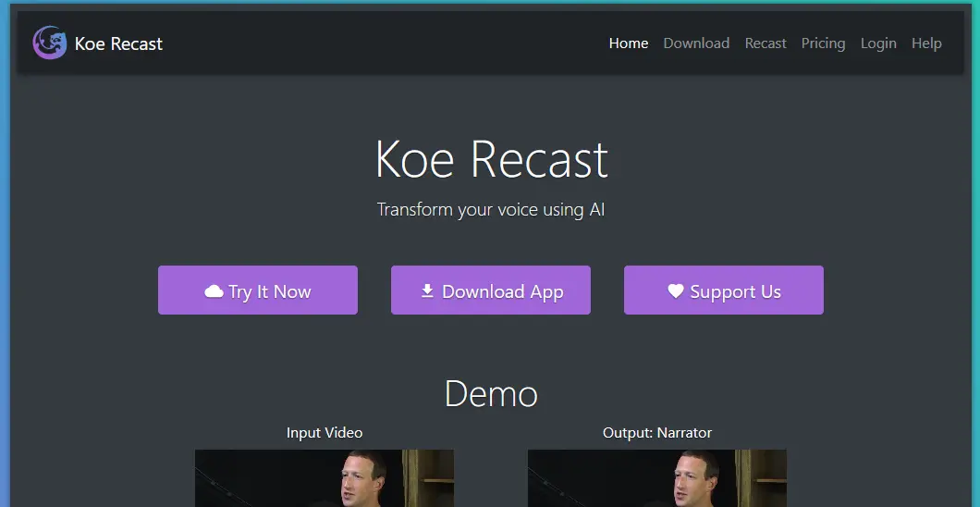Open the Login page
This screenshot has width=980, height=507.
pyautogui.click(x=878, y=43)
